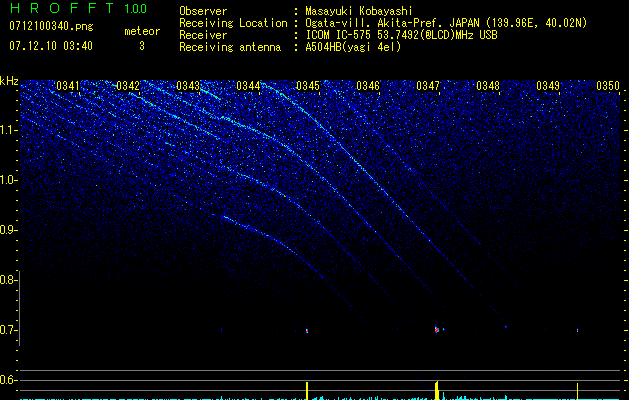Click the ICOM IC-575 receiver text
Screen dimensions: 629x400
tap(401, 35)
